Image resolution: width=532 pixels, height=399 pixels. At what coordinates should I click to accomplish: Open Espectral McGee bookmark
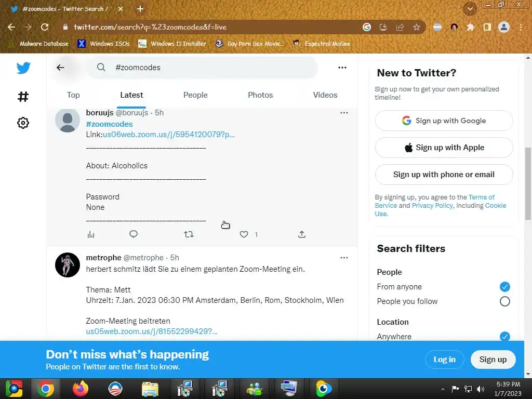[322, 44]
